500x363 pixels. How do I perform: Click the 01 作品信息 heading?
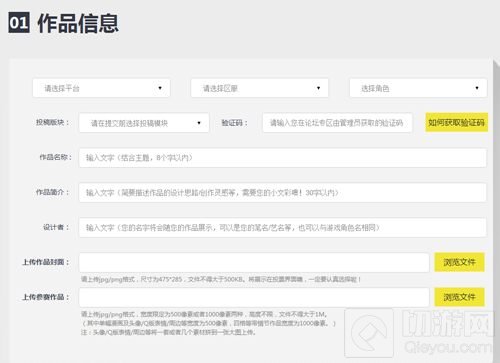coord(63,23)
